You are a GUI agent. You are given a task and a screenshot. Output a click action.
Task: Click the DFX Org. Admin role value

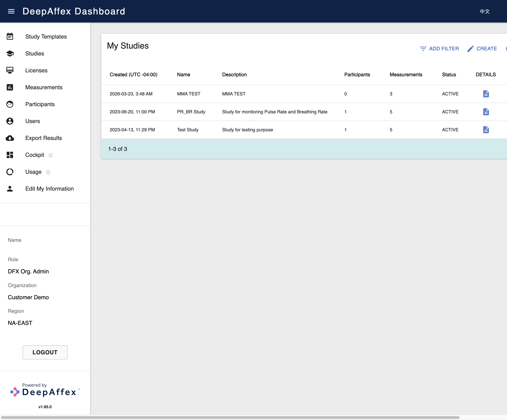pyautogui.click(x=28, y=271)
